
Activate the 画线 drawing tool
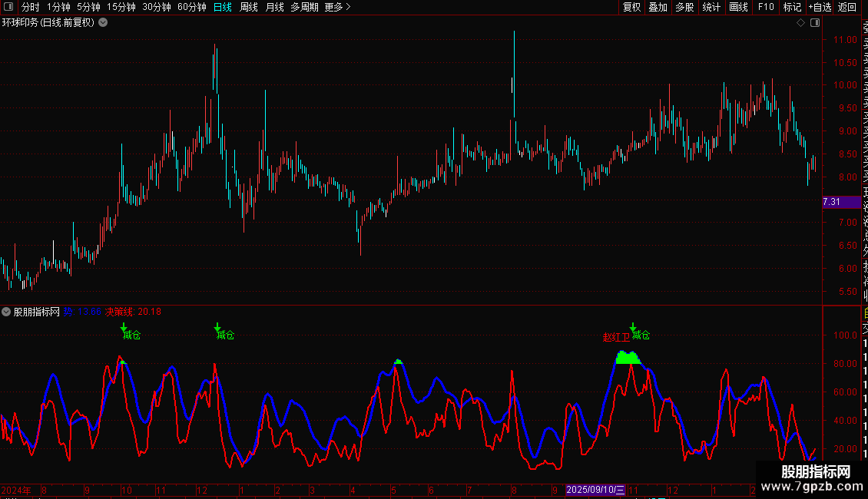[738, 7]
